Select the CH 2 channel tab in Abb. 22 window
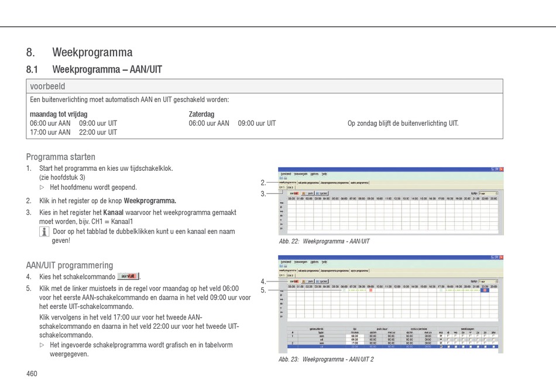This screenshot has height=392, width=556. 291,187
